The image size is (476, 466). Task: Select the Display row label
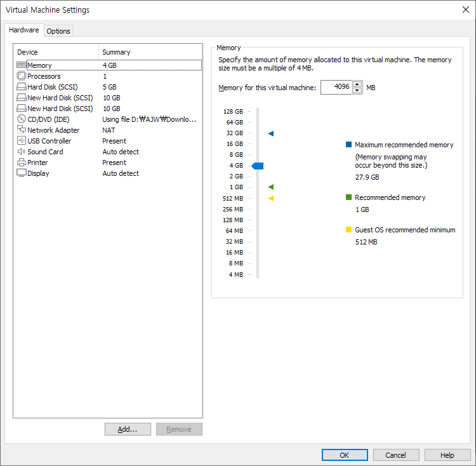(38, 173)
